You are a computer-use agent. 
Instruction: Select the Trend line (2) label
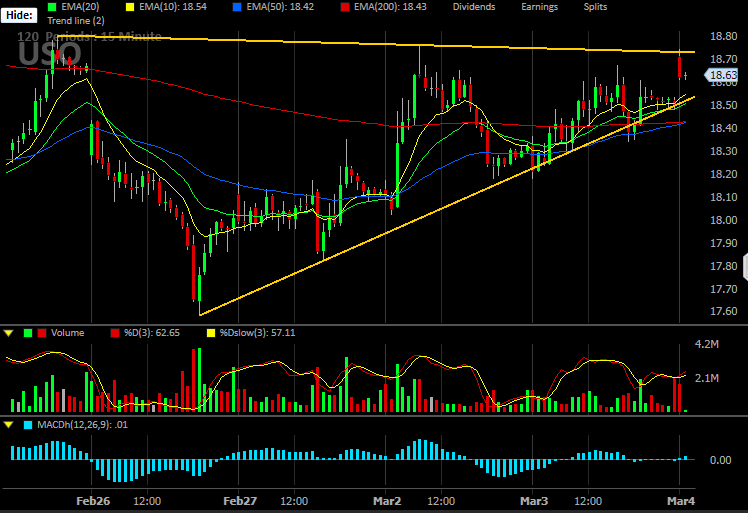76,21
